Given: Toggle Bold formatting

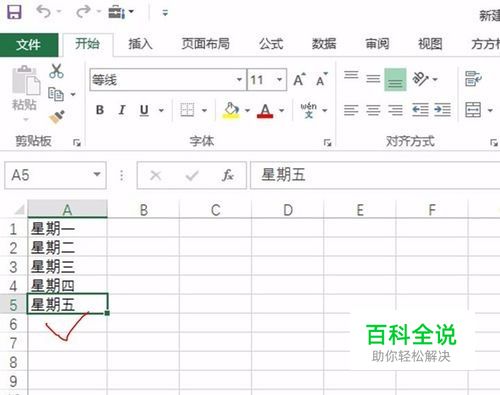Looking at the screenshot, I should click(100, 110).
